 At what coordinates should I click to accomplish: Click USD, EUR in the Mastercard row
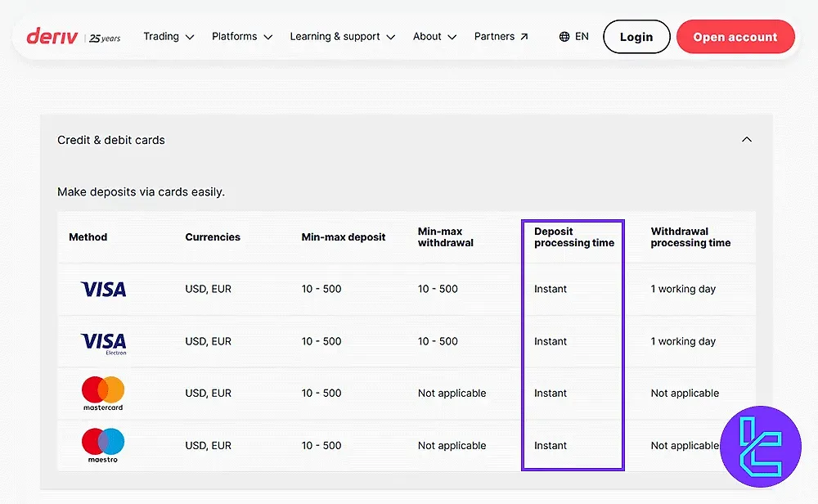[x=208, y=394]
